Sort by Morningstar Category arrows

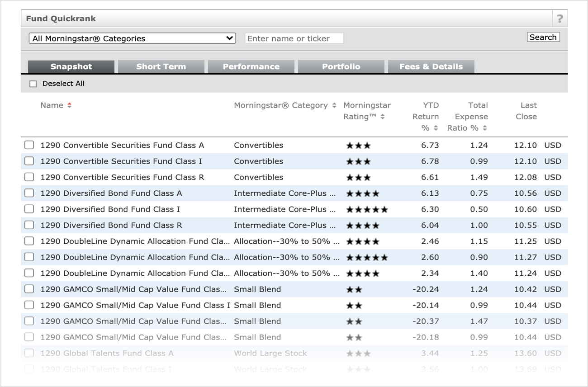[x=334, y=105]
